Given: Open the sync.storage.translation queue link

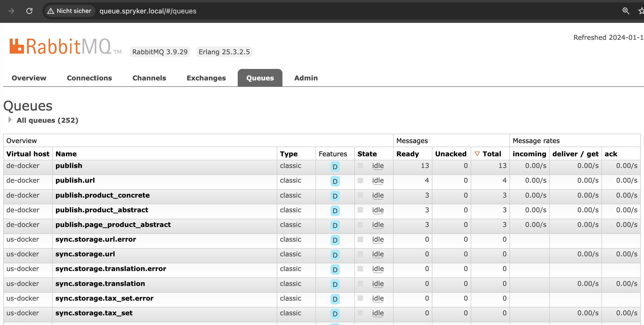Looking at the screenshot, I should [100, 284].
